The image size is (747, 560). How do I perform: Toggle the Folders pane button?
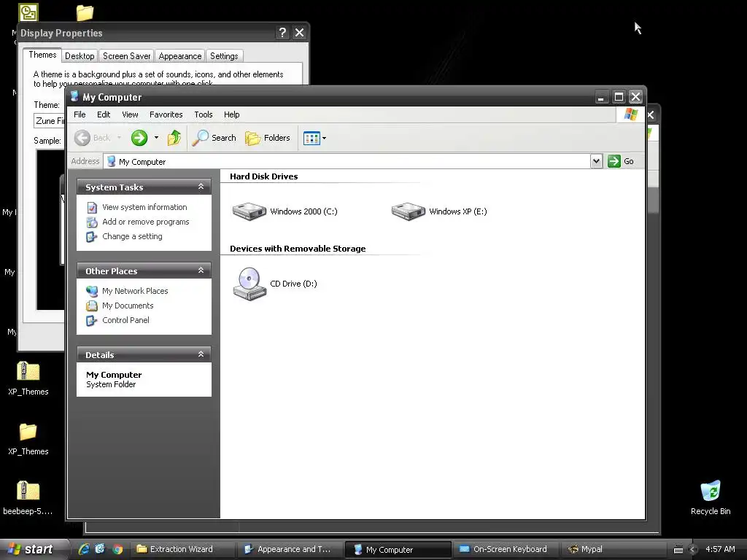click(x=268, y=138)
